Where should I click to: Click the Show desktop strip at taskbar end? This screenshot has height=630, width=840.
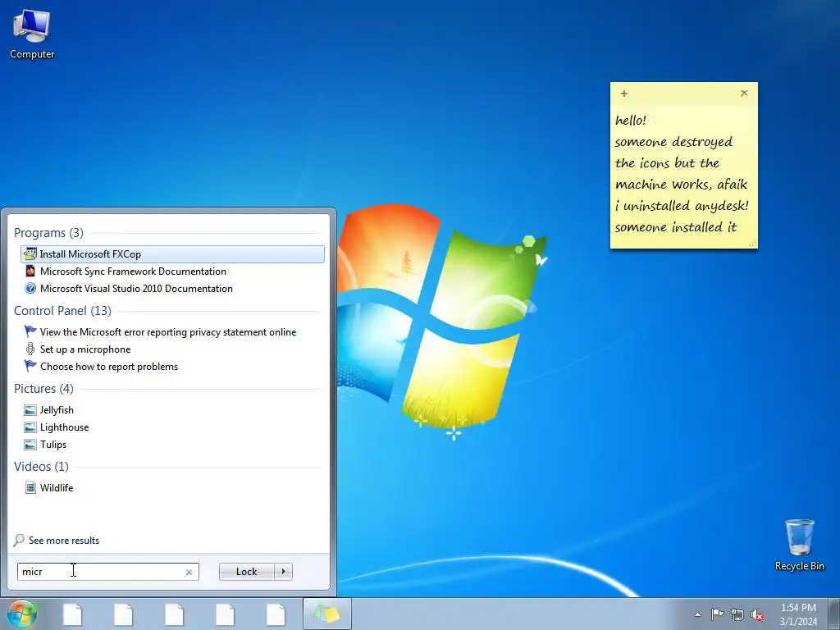(x=834, y=614)
